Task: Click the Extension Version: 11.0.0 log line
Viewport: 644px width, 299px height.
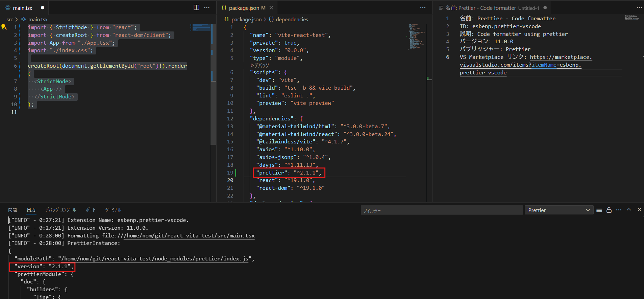Action: pyautogui.click(x=78, y=228)
